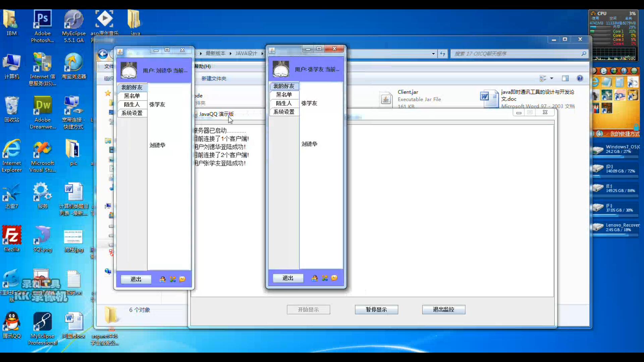
Task: Click 退出 button in 张学友 client window
Action: (288, 278)
